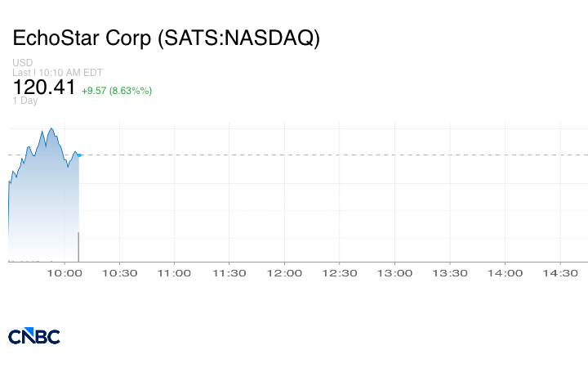Click the CNBC logo

[34, 336]
